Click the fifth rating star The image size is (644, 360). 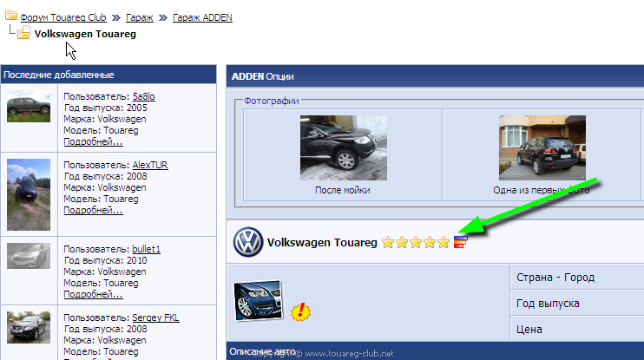tap(444, 243)
